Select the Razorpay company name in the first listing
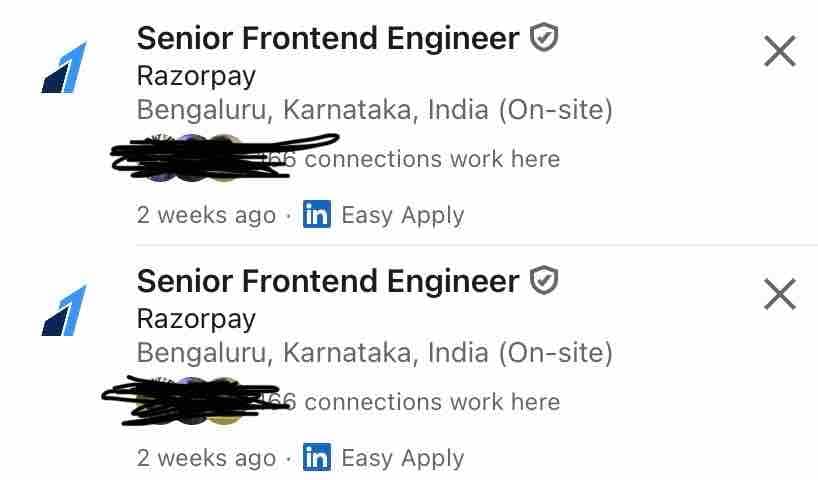The width and height of the screenshot is (818, 480). pos(196,76)
